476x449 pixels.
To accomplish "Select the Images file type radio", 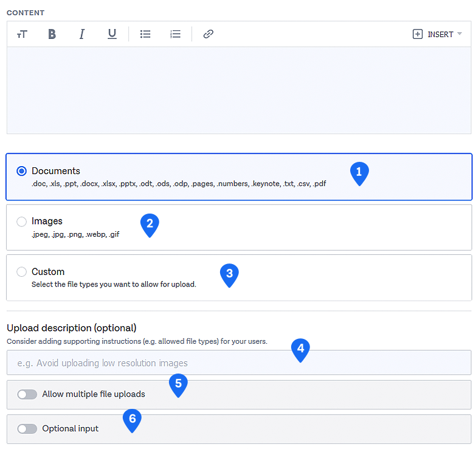I will coord(21,221).
